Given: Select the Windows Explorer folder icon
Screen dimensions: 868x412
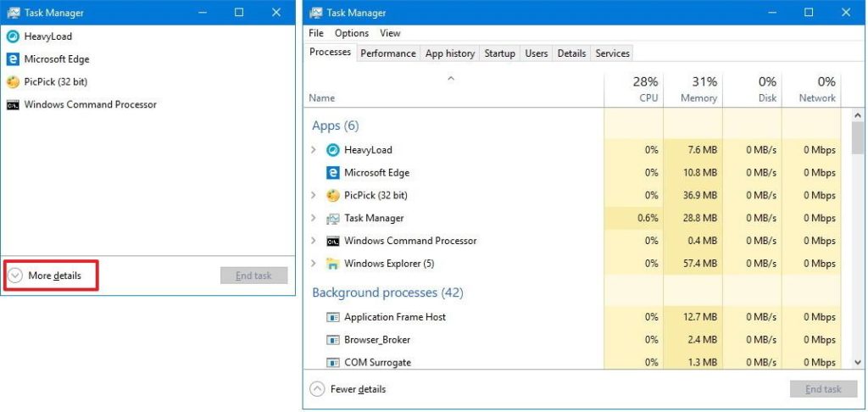Looking at the screenshot, I should click(333, 264).
